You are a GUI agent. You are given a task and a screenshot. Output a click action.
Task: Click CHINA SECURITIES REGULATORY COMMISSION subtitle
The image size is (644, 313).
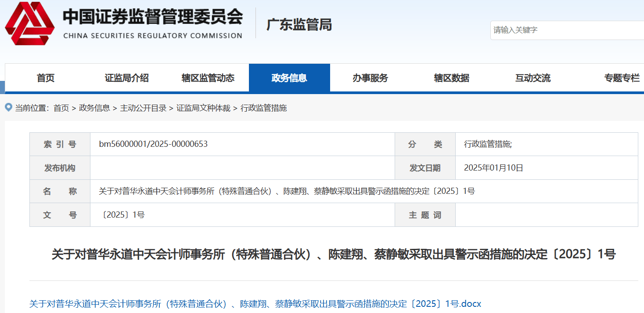[x=153, y=36]
